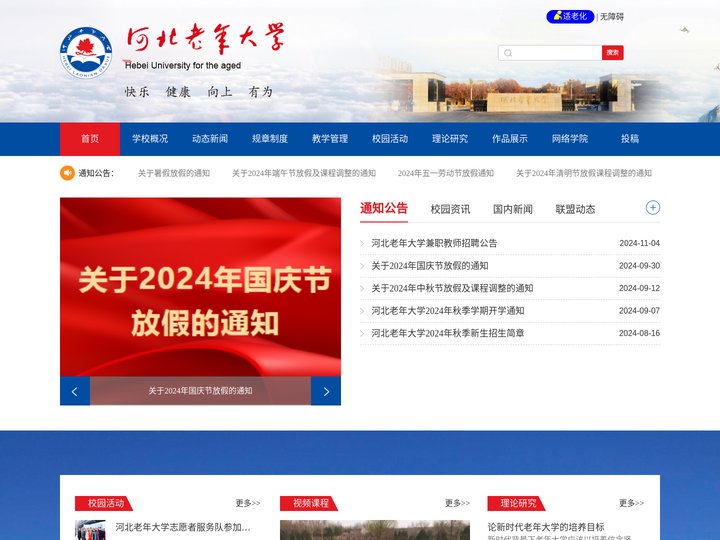Open the 首页 home menu item
This screenshot has height=540, width=720.
(90, 139)
